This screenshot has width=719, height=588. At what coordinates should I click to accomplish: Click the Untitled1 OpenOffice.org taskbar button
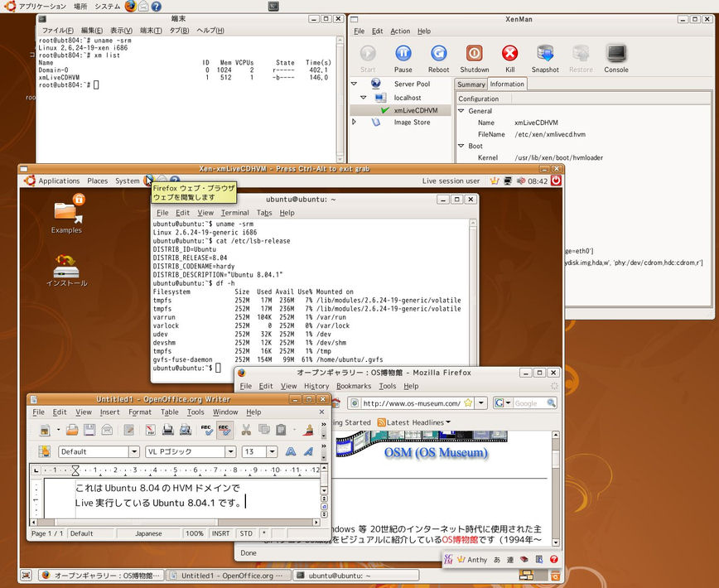(228, 576)
